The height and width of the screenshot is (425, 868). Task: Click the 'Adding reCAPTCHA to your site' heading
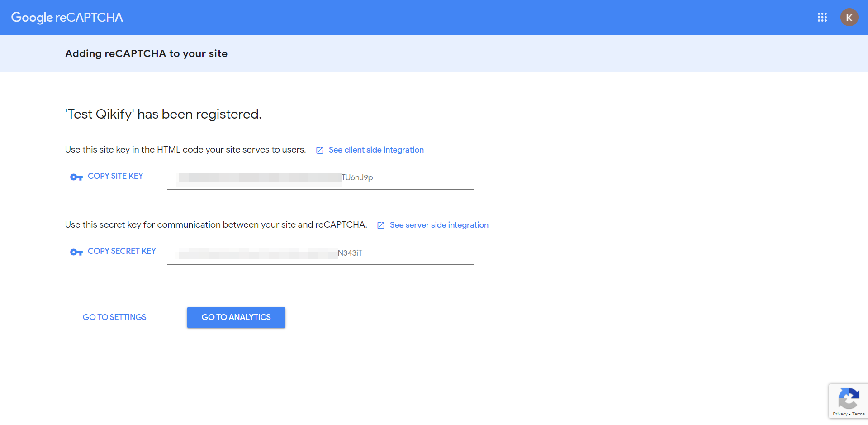[x=147, y=53]
